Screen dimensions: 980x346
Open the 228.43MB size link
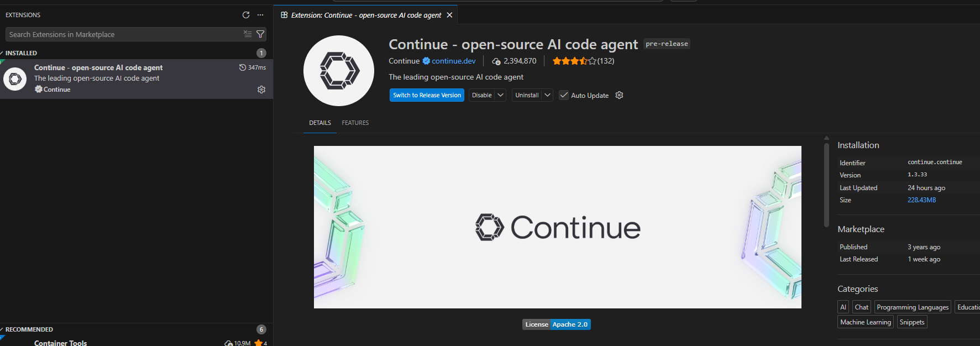tap(921, 200)
